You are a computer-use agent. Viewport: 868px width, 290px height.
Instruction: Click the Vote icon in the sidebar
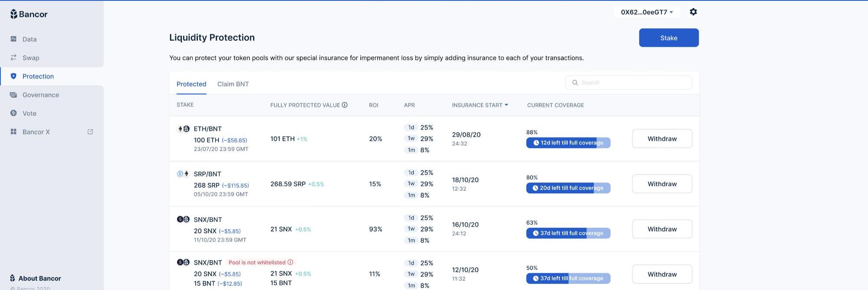tap(13, 113)
